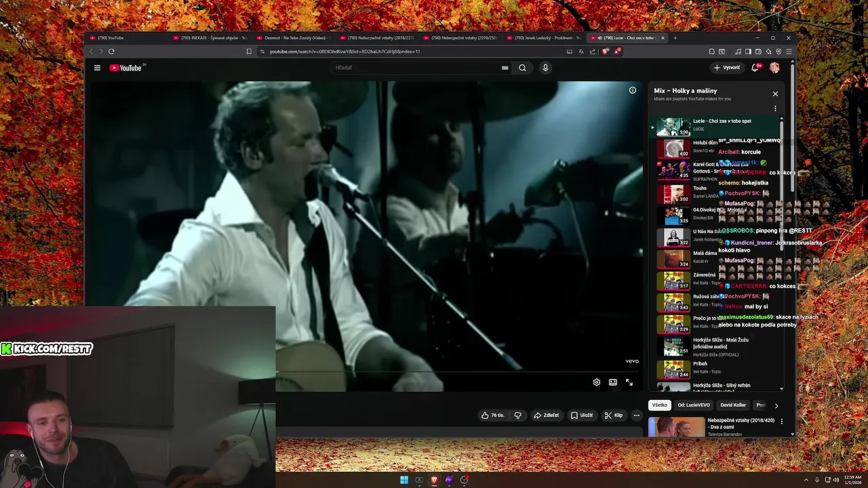The height and width of the screenshot is (488, 868).
Task: Switch to Nebezpečné vztahy (2018/237) tab
Action: (376, 38)
